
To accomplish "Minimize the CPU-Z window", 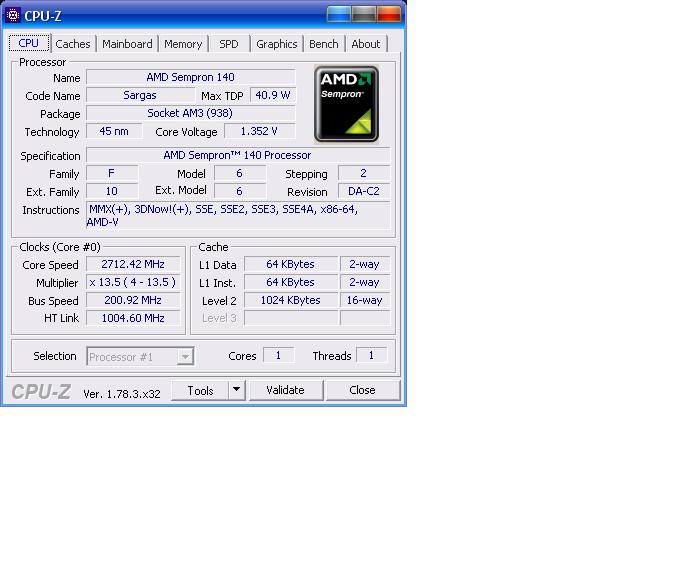I will click(338, 14).
